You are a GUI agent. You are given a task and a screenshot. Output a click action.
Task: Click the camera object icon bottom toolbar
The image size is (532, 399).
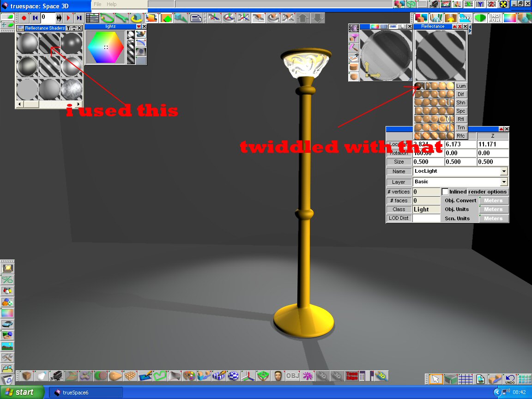56,376
